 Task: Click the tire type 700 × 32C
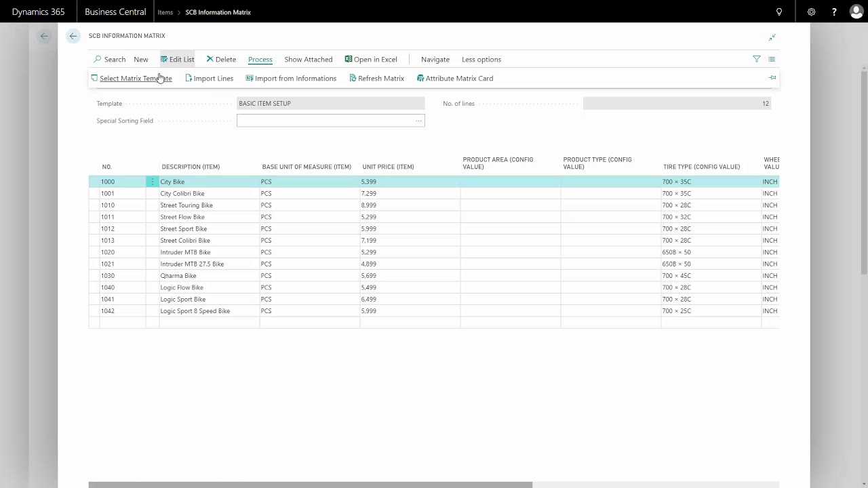[x=677, y=217]
